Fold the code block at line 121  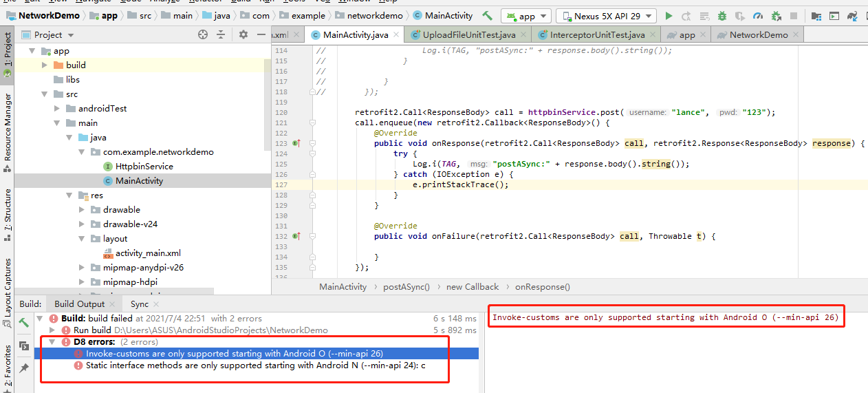(312, 123)
